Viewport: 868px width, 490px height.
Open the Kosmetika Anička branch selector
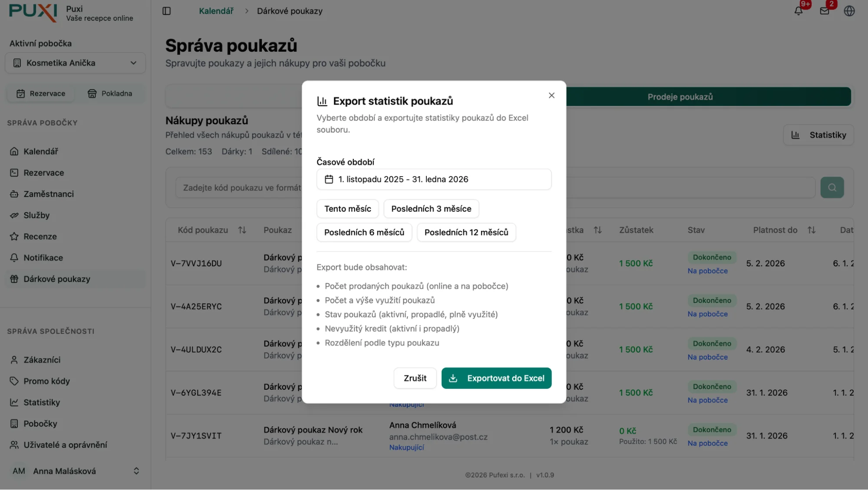75,62
